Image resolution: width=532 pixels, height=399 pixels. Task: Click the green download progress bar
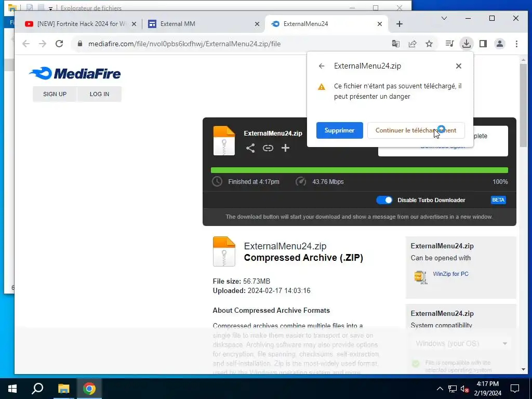[360, 170]
